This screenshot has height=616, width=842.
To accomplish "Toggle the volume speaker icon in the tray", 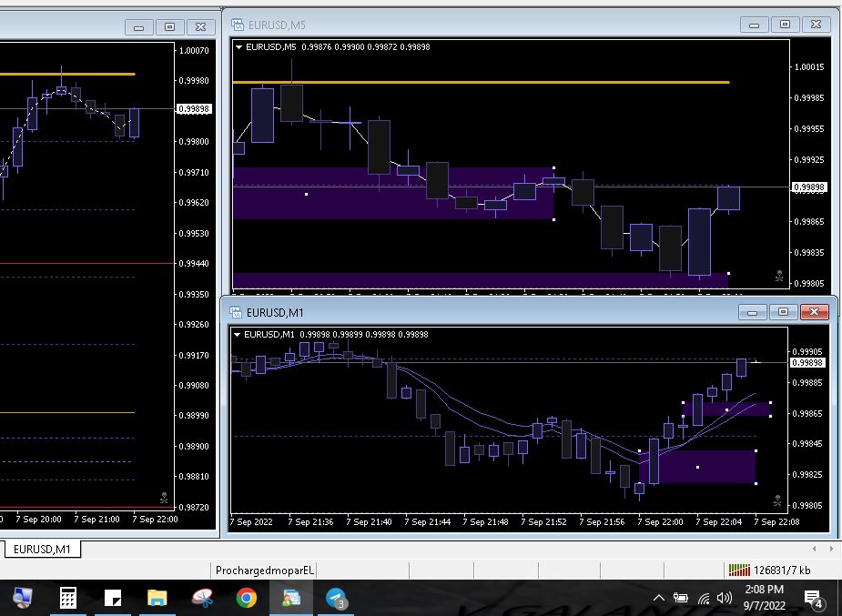I will coord(725,598).
